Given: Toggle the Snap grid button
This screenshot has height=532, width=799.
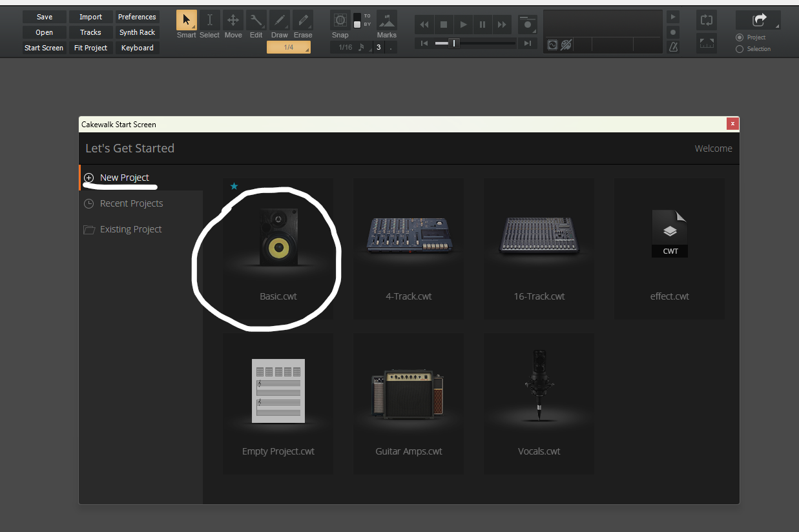Looking at the screenshot, I should [340, 20].
